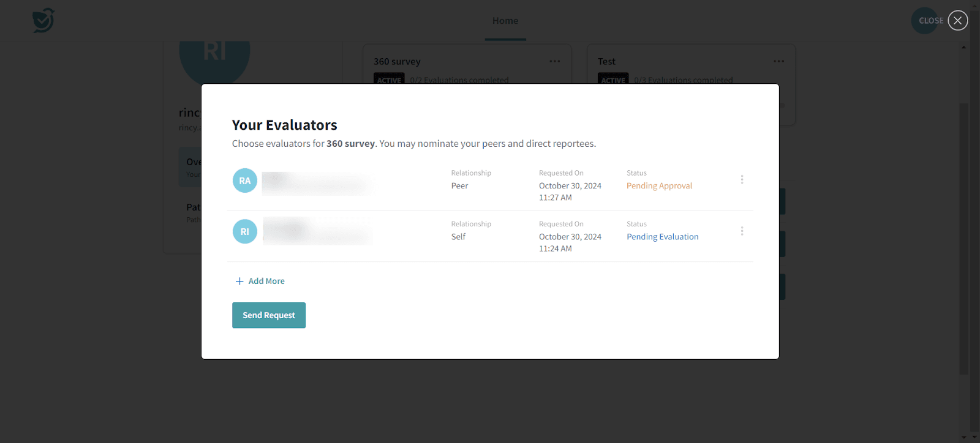
Task: Click the scrollbar up arrow
Action: pyautogui.click(x=963, y=47)
